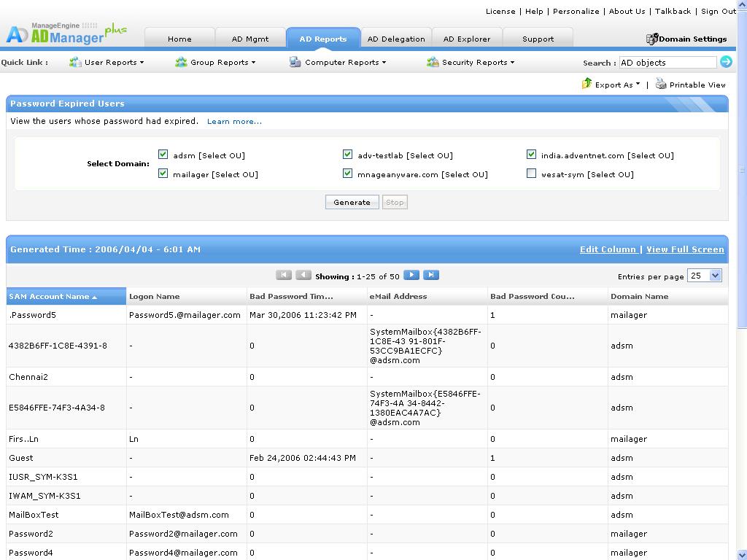Screen dimensions: 747x560
Task: Go to the next page of results
Action: pyautogui.click(x=411, y=275)
